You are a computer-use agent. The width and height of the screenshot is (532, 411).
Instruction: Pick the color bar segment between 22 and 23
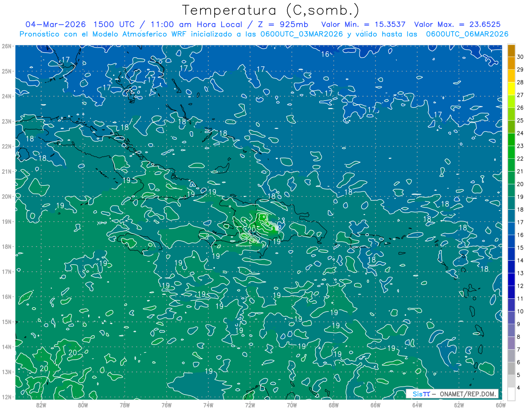511,152
